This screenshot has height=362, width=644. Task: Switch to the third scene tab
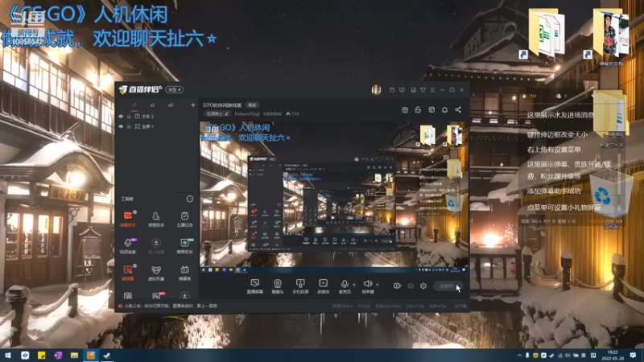pos(171,105)
